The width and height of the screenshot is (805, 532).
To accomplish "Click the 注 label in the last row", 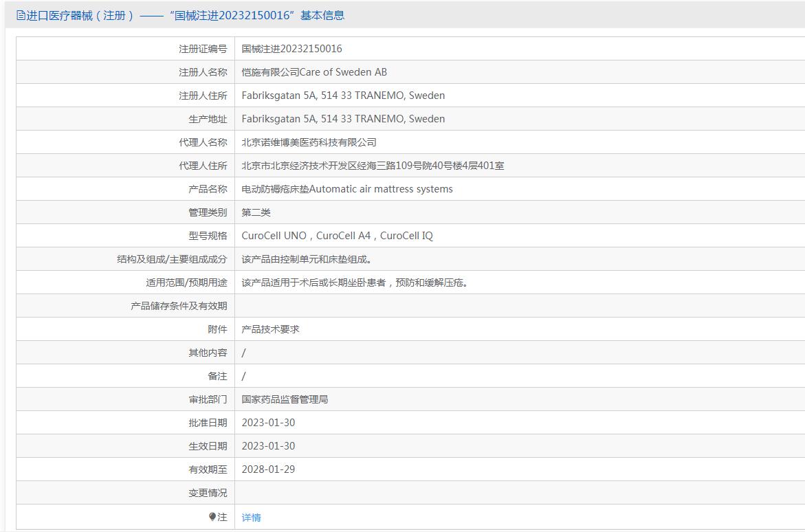I will click(222, 517).
